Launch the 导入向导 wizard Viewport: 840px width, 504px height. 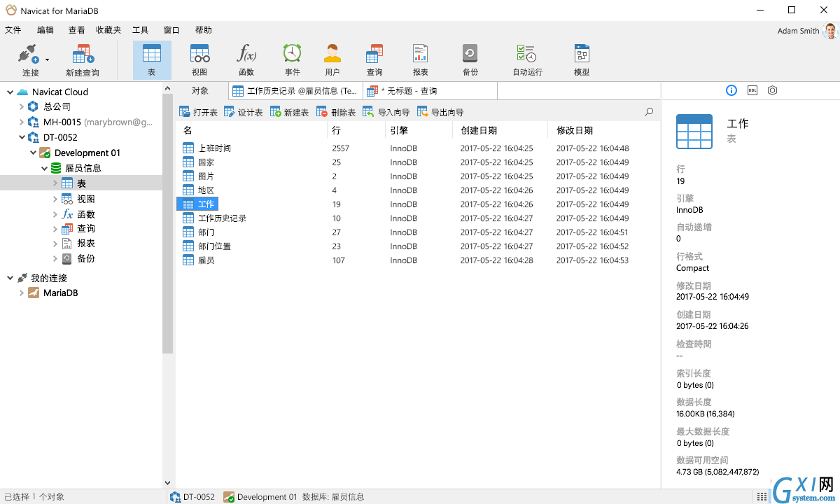pyautogui.click(x=386, y=112)
